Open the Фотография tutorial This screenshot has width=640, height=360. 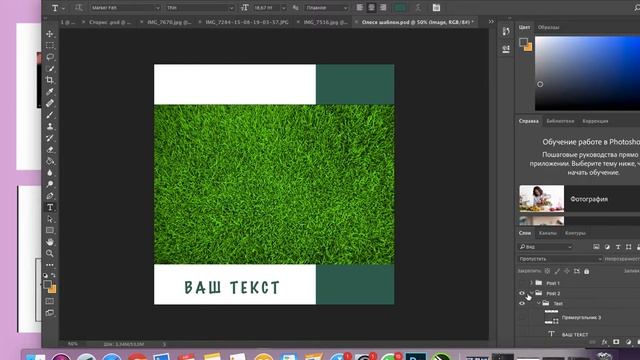coord(580,199)
